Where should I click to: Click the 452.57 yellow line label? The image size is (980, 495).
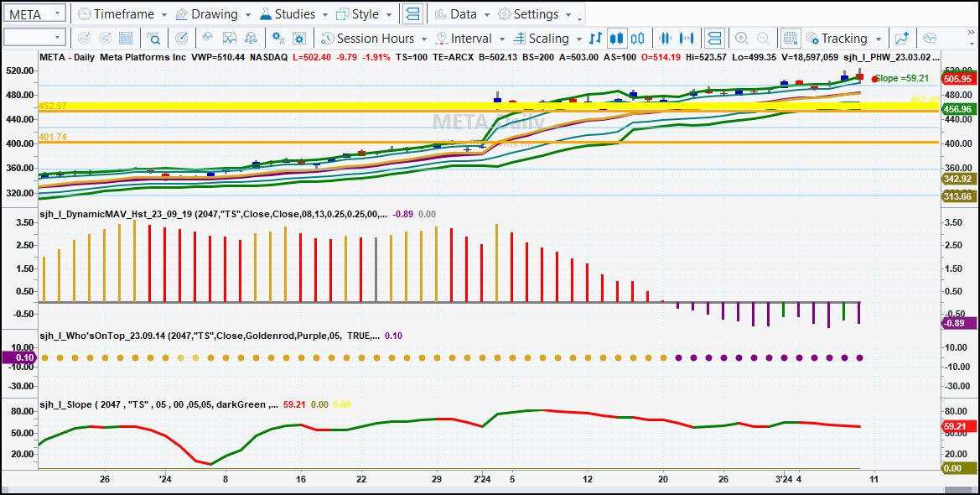53,106
